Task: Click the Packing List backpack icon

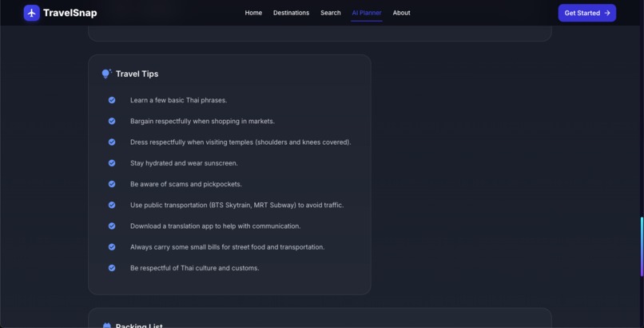Action: click(x=107, y=326)
